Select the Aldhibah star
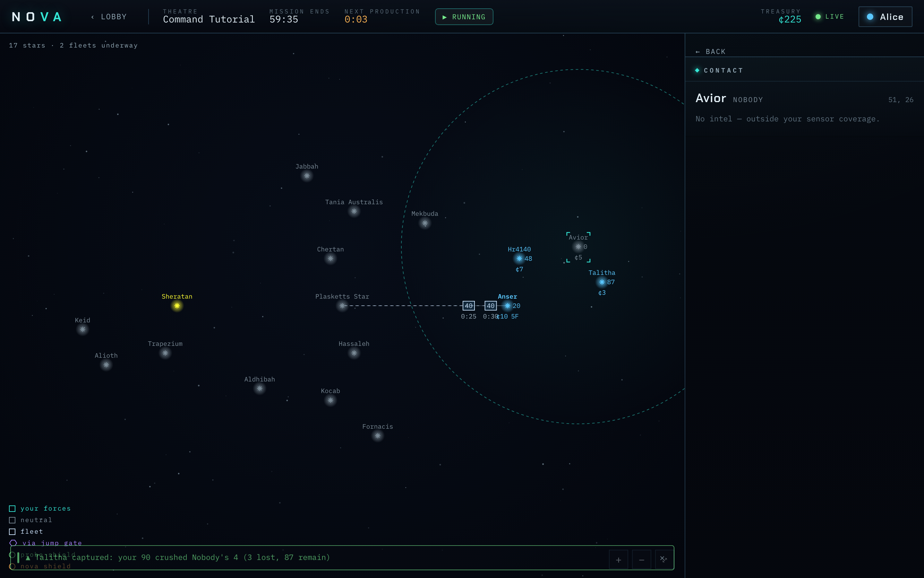This screenshot has height=578, width=924. click(260, 389)
